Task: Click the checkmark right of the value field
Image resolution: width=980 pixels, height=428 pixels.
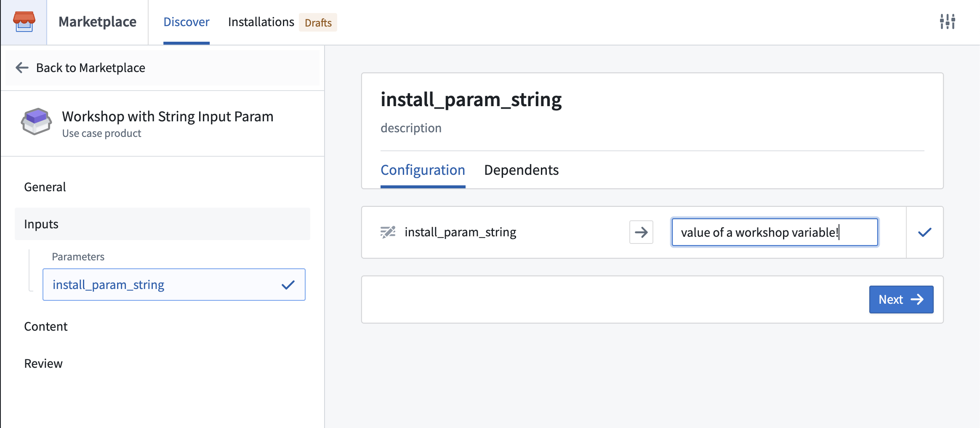Action: [x=925, y=232]
